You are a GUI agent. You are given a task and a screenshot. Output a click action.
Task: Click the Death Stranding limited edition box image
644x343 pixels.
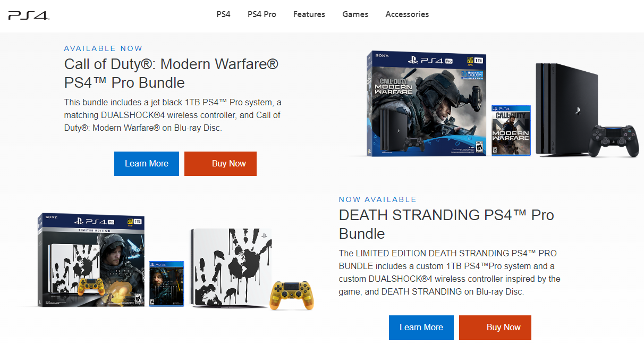[x=91, y=261]
